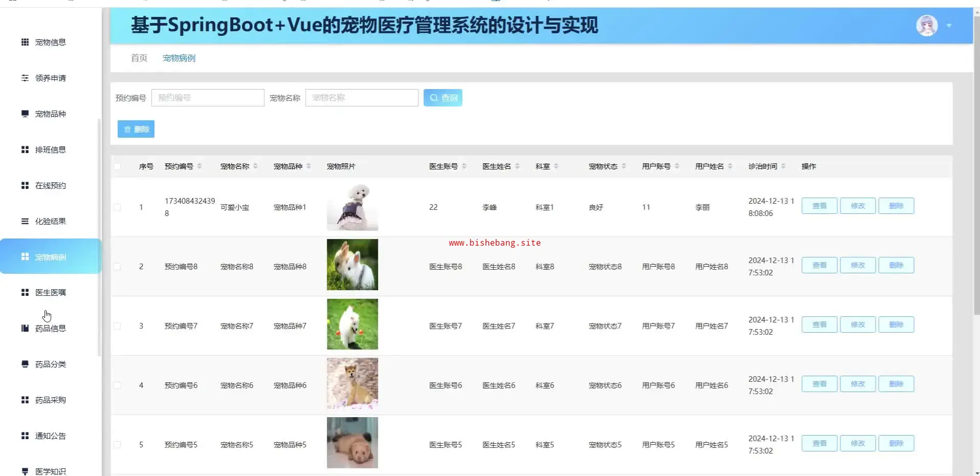
Task: Click the sidebar vertical scrollbar
Action: pyautogui.click(x=99, y=237)
